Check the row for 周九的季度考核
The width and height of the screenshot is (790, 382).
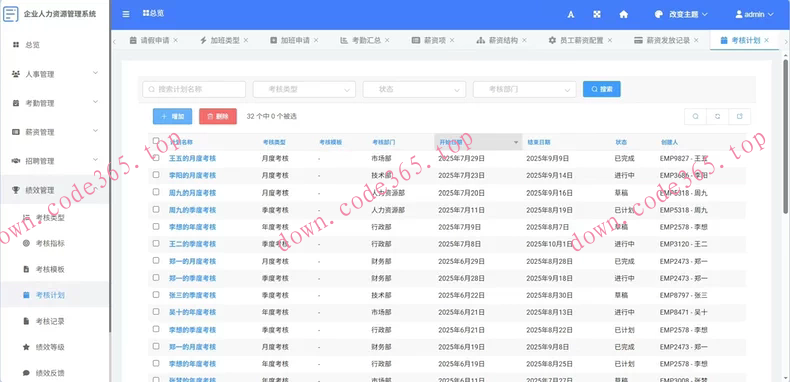pos(156,209)
